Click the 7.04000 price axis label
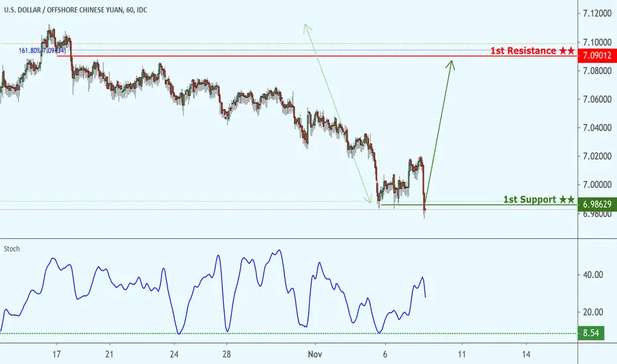 [x=597, y=128]
